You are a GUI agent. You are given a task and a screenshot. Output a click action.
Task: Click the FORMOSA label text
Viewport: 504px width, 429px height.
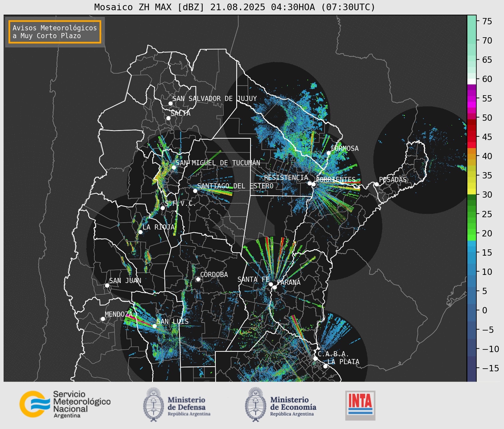[x=345, y=148]
